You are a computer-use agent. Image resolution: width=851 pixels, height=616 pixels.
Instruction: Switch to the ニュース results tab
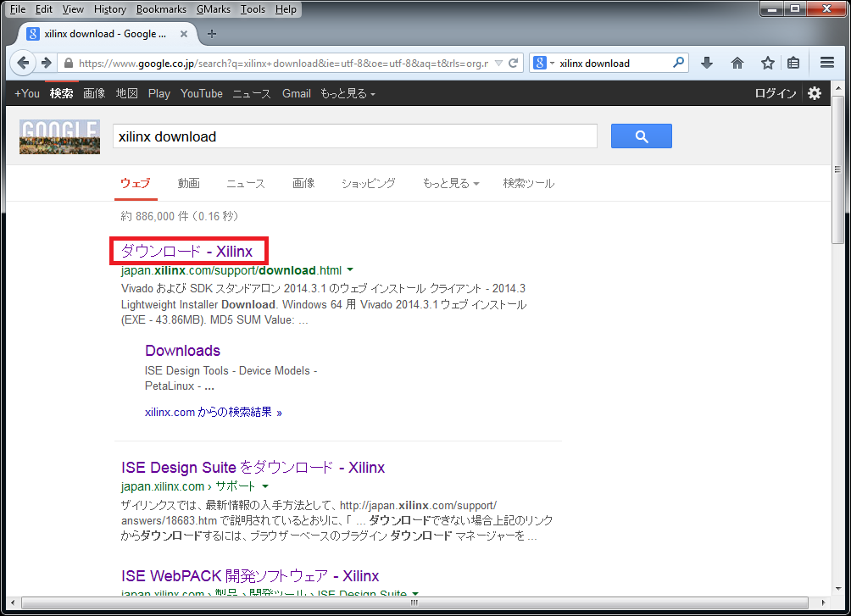[246, 183]
